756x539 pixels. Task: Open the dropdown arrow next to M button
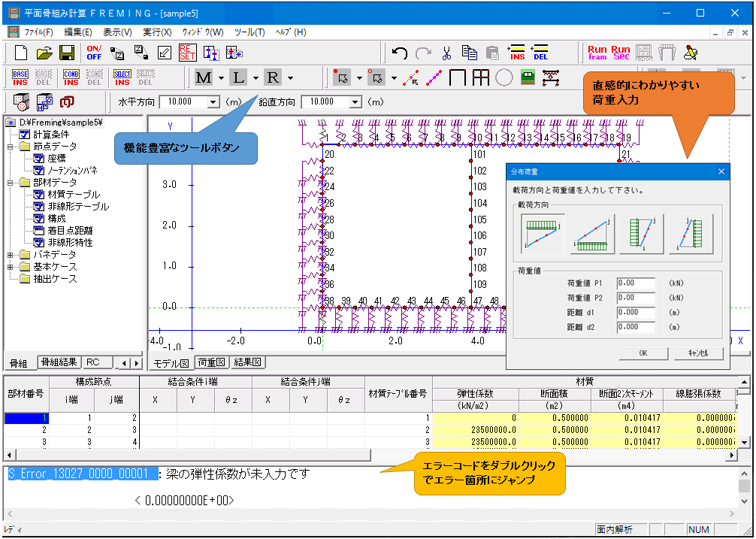(220, 78)
